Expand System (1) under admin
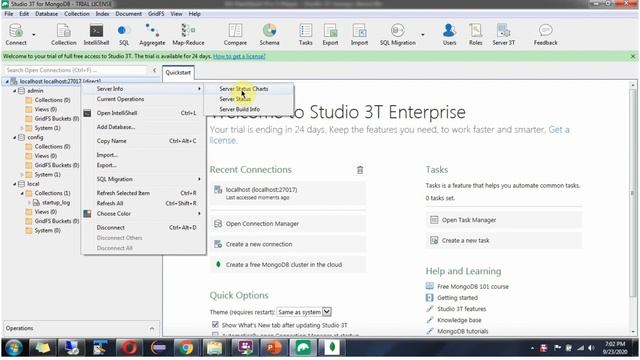The width and height of the screenshot is (640, 360). pyautogui.click(x=22, y=128)
